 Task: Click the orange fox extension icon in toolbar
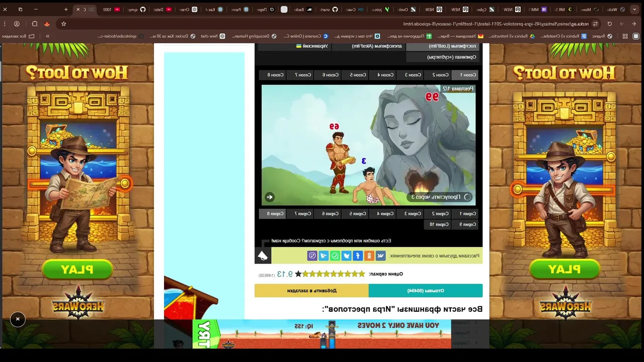(x=47, y=24)
